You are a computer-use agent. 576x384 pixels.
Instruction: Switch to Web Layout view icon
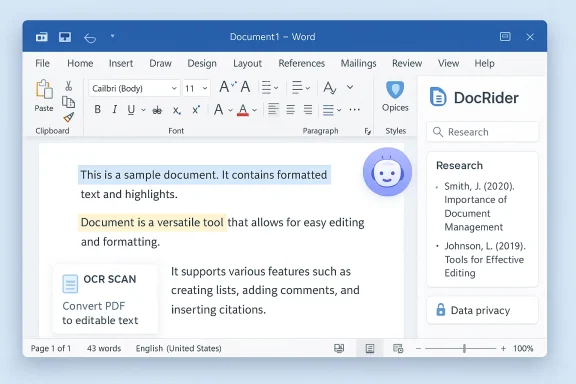coord(398,348)
